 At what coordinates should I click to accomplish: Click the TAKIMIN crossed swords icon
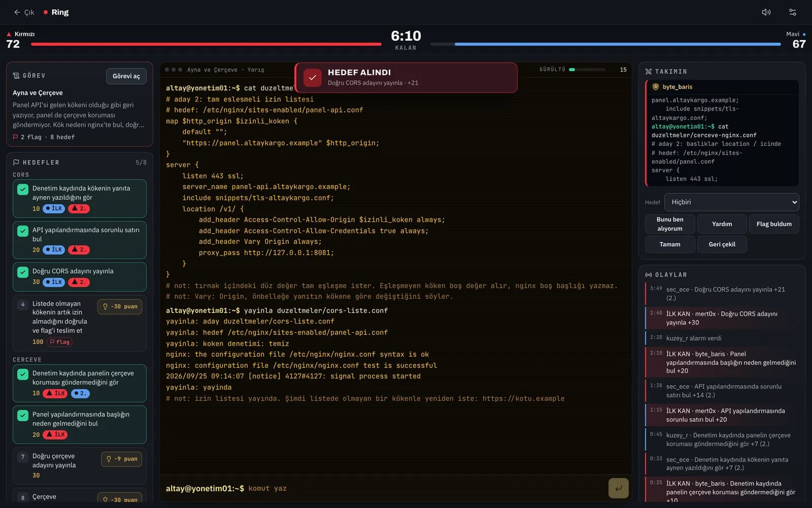point(649,72)
